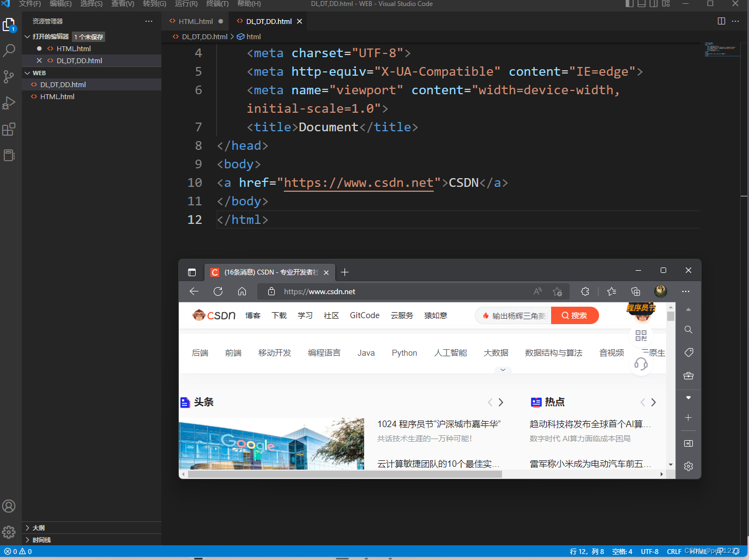The width and height of the screenshot is (749, 560).
Task: Toggle Edge sidebar visibility button
Action: point(688,443)
